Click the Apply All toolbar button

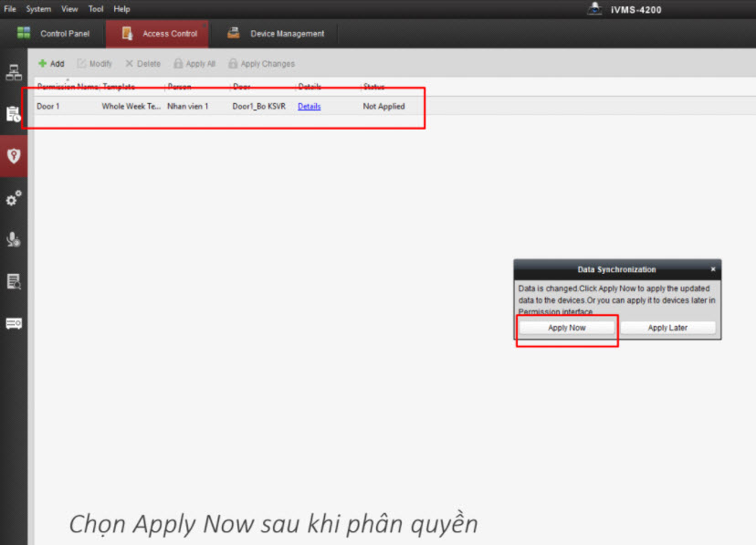pos(194,64)
